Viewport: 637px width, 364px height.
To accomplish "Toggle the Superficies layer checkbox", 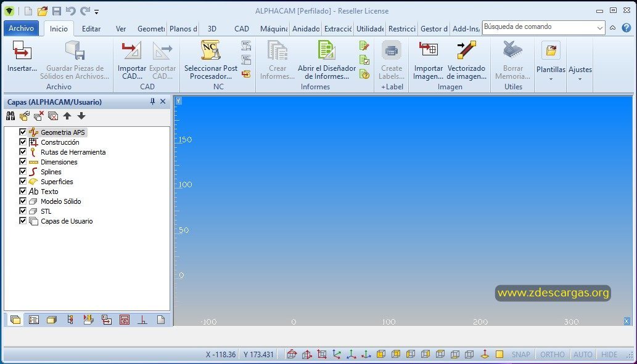I will click(23, 181).
